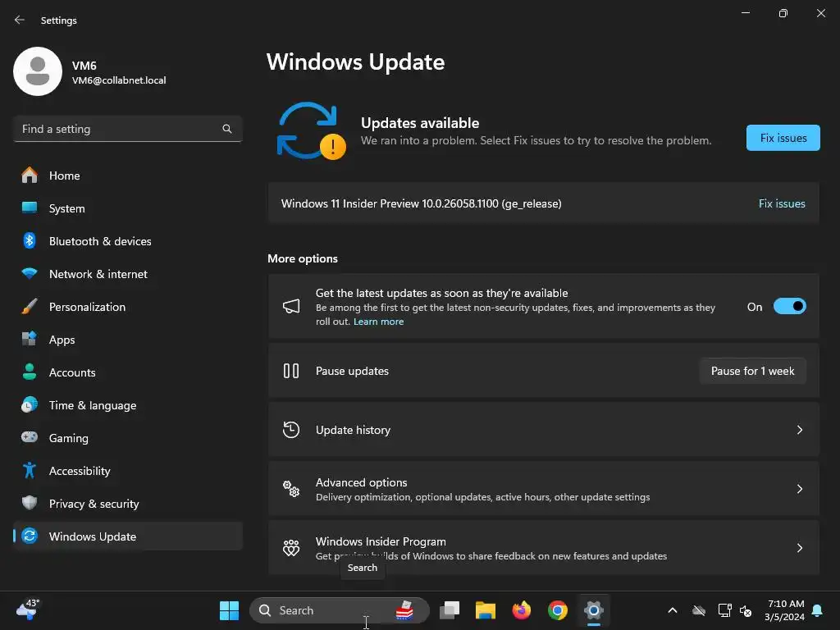
Task: Click the network display icon in tray
Action: 725,610
